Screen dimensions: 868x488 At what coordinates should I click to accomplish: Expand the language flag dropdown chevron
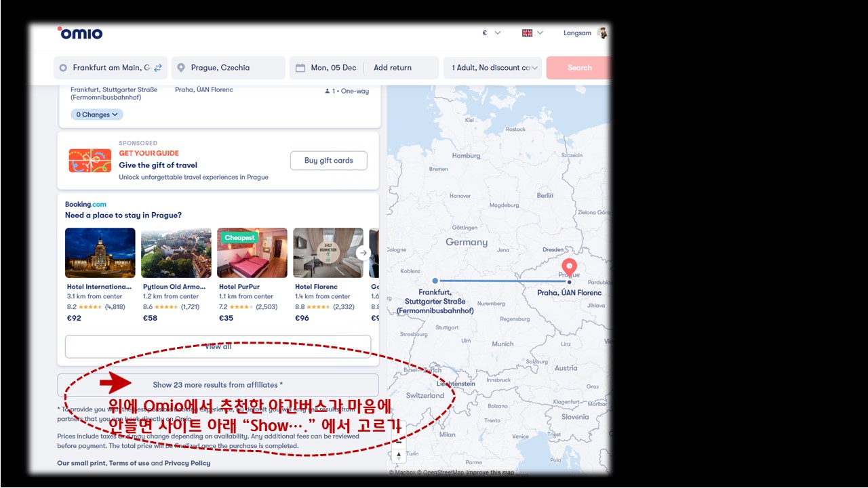click(540, 33)
